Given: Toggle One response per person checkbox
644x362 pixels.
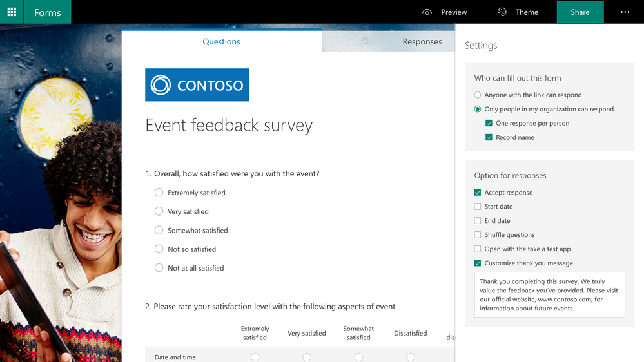Looking at the screenshot, I should pyautogui.click(x=489, y=123).
